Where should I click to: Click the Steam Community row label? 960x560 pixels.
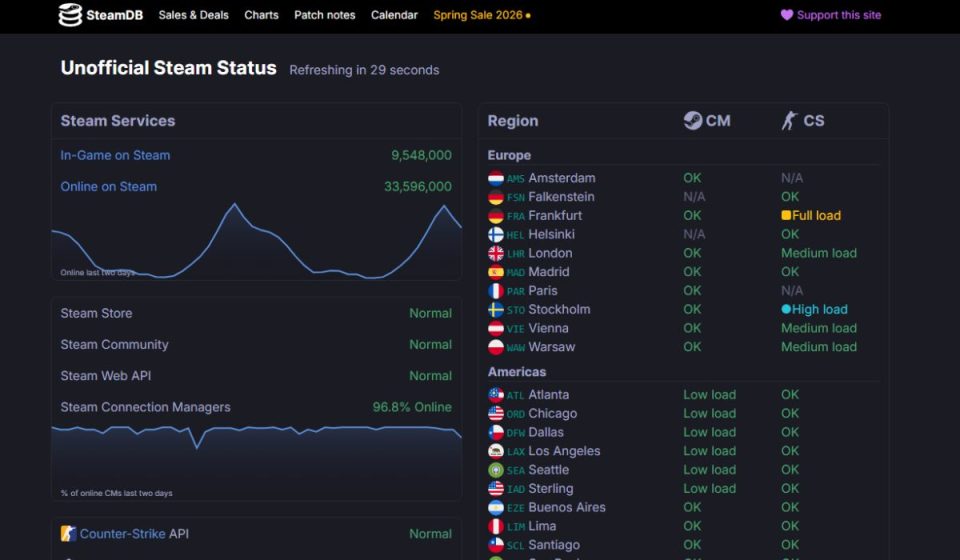pyautogui.click(x=114, y=345)
